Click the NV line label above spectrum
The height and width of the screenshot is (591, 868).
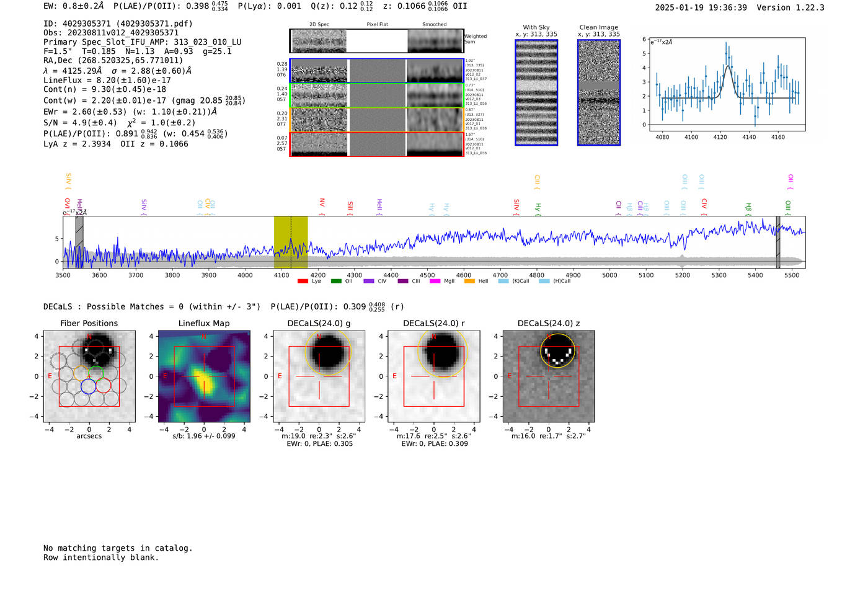click(322, 207)
